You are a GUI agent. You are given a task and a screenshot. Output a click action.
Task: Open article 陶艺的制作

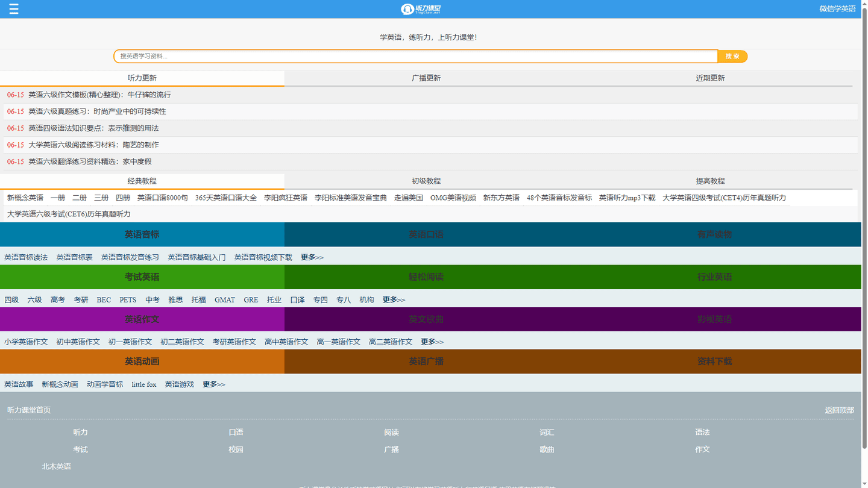[93, 145]
